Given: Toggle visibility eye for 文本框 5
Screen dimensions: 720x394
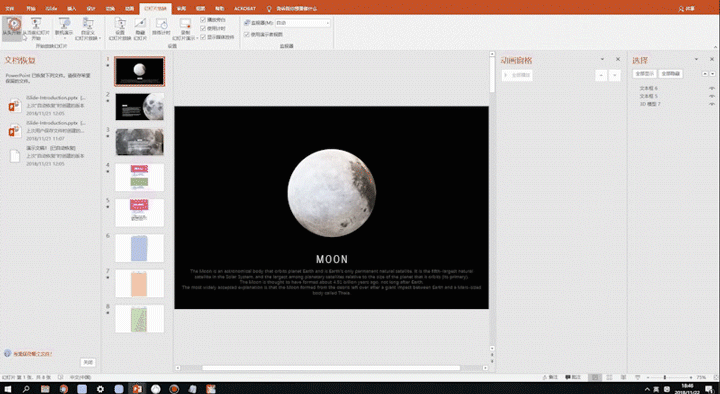Looking at the screenshot, I should coord(712,96).
